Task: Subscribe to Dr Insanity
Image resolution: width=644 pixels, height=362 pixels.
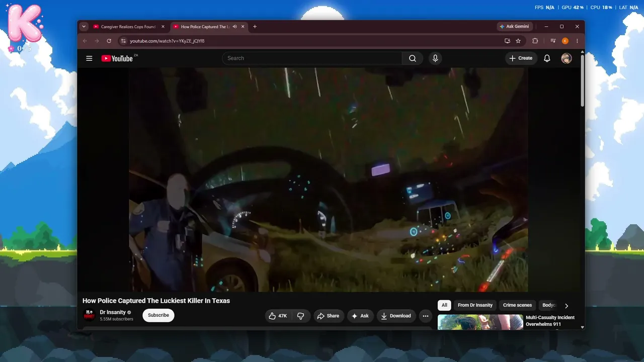Action: click(158, 315)
